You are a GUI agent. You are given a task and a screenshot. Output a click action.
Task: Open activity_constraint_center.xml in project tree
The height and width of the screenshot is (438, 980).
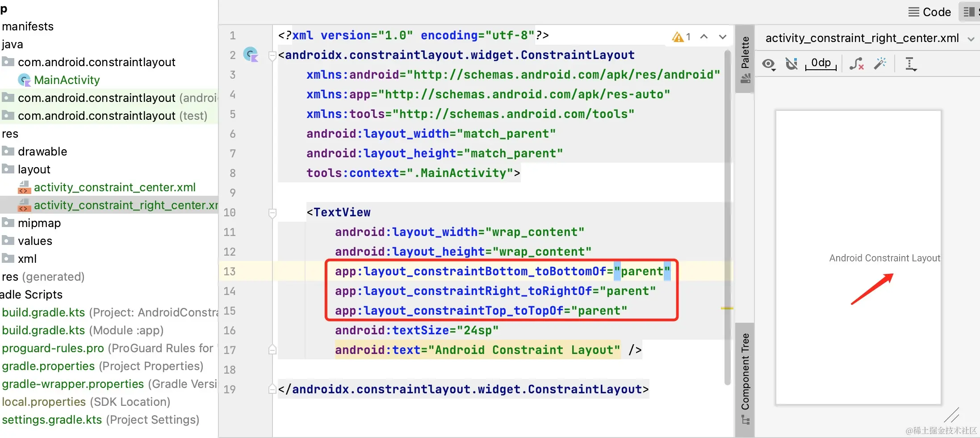pyautogui.click(x=115, y=187)
